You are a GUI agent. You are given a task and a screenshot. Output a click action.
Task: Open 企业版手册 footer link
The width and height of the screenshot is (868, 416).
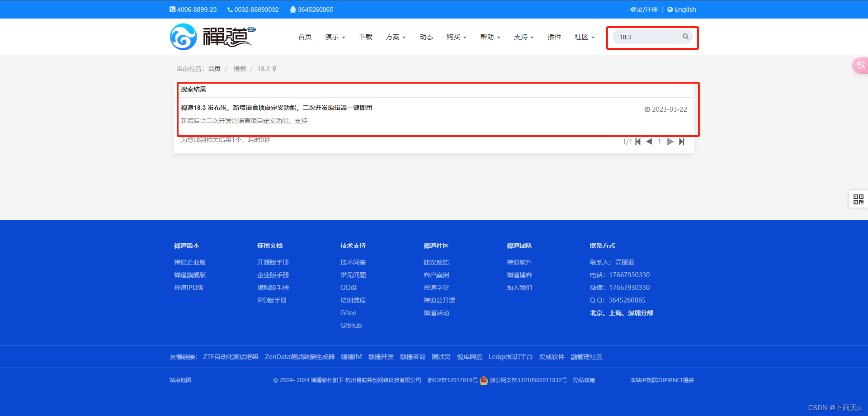(273, 275)
